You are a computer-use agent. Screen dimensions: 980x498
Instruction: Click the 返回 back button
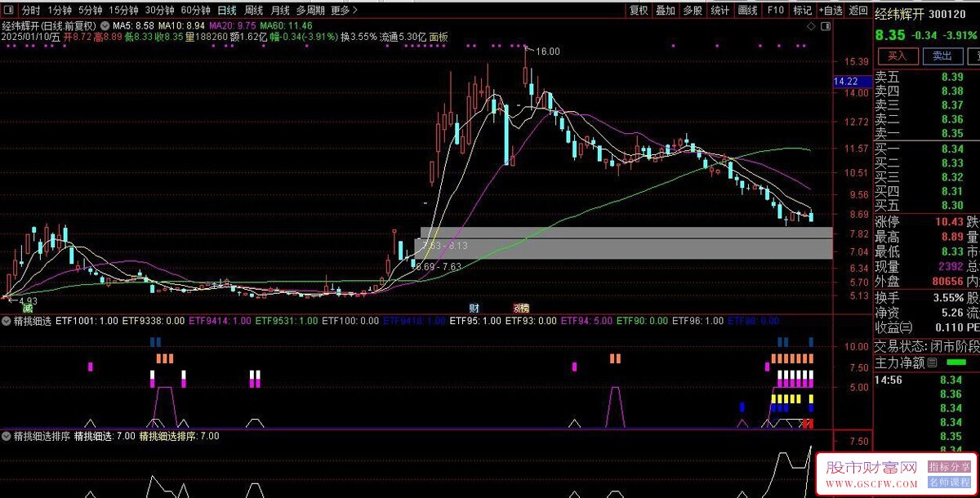[x=857, y=11]
